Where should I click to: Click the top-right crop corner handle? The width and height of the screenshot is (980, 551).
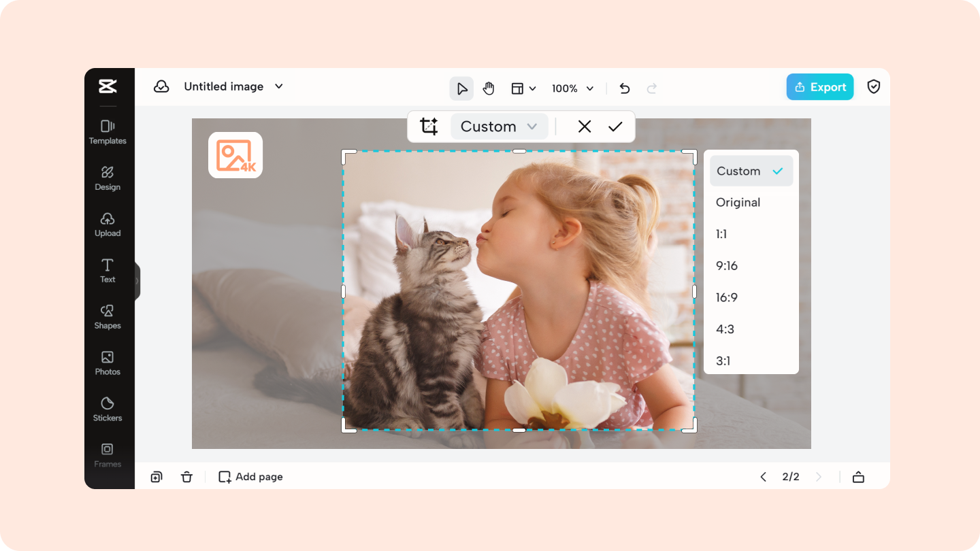[689, 156]
